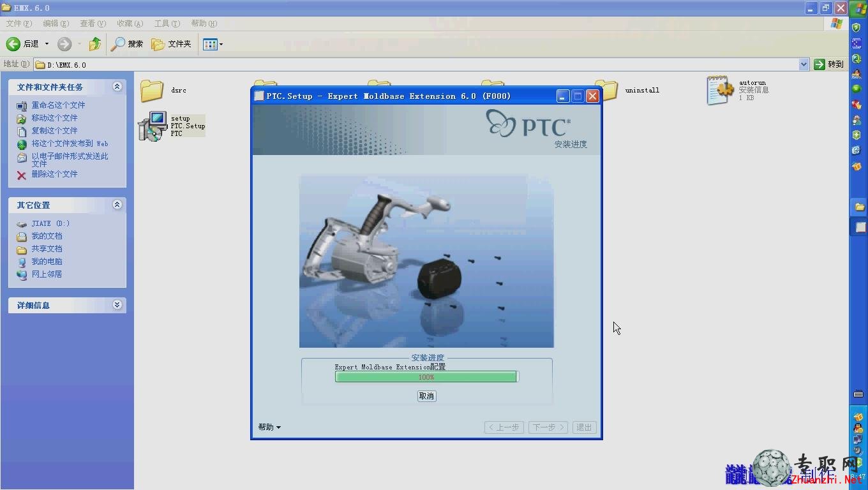The width and height of the screenshot is (868, 490).
Task: Click the green 100% installation progress bar
Action: [426, 377]
